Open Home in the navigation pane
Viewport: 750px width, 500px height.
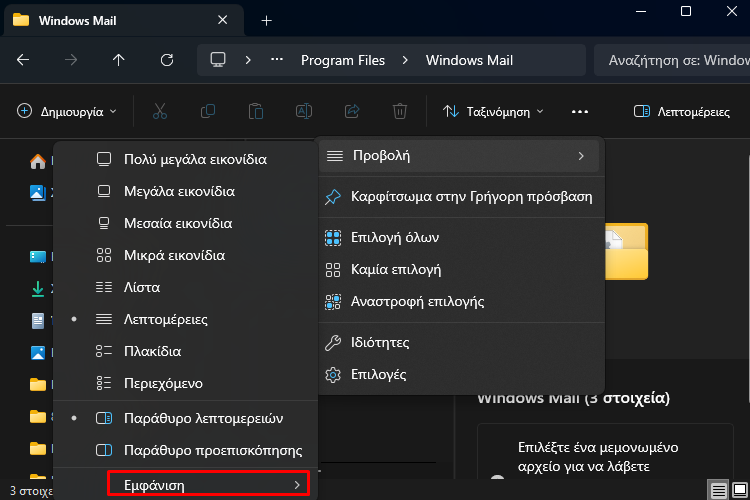click(38, 161)
